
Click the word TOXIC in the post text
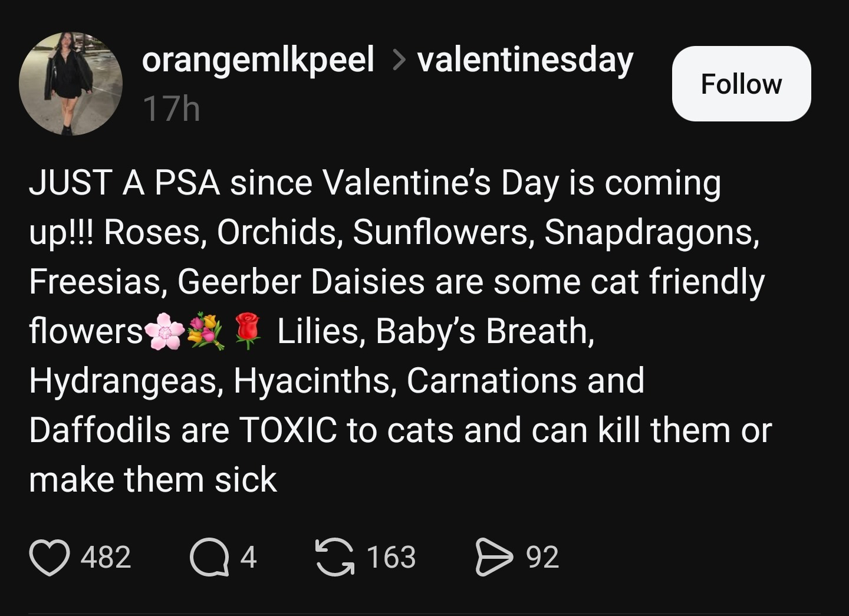tap(288, 430)
